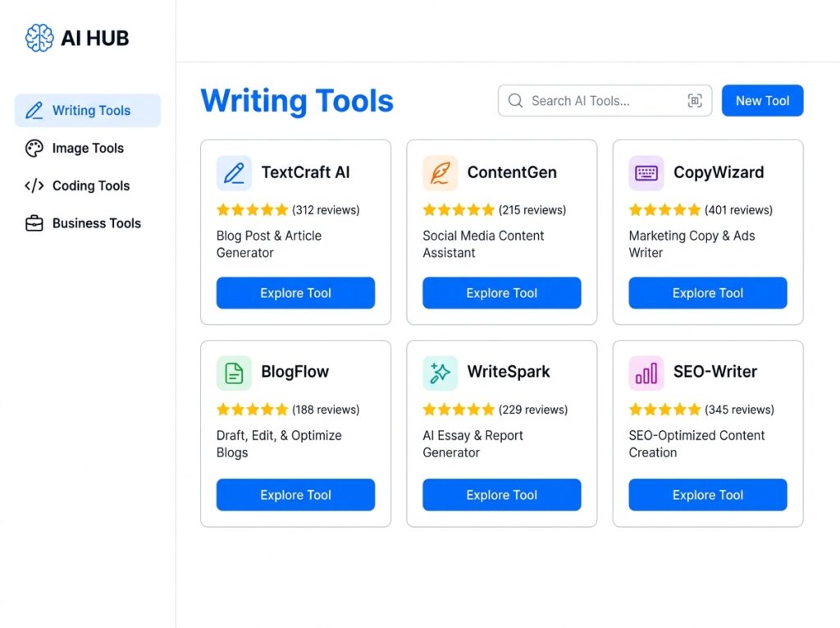Image resolution: width=840 pixels, height=628 pixels.
Task: Click 'SEO-Optimized Content Creation' description
Action: 697,444
